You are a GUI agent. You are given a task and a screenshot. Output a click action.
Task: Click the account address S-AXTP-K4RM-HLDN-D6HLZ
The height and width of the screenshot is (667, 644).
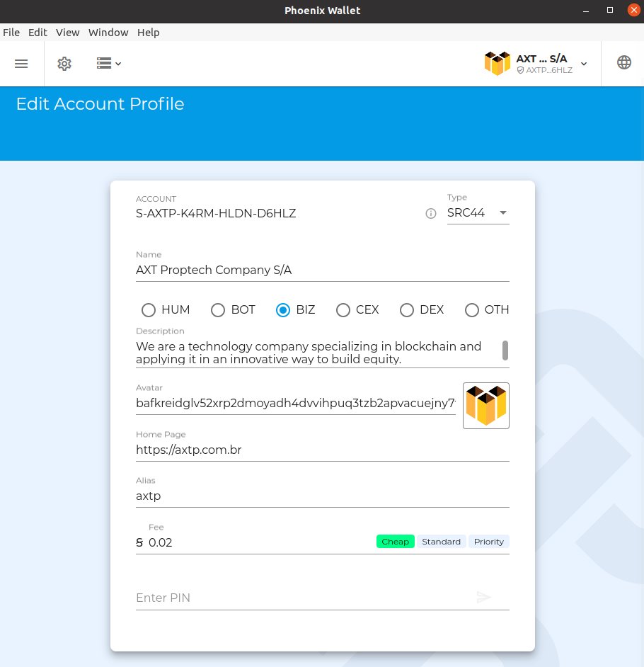(x=216, y=214)
